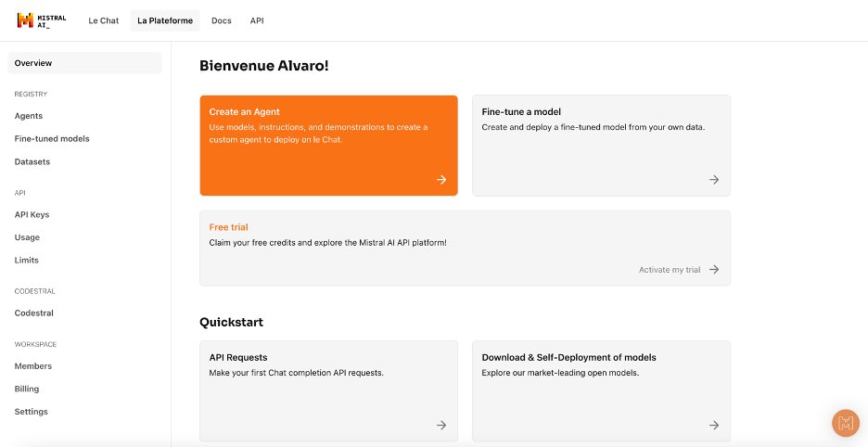Viewport: 868px width, 447px height.
Task: Open Le Chat in top navigation
Action: click(x=104, y=20)
